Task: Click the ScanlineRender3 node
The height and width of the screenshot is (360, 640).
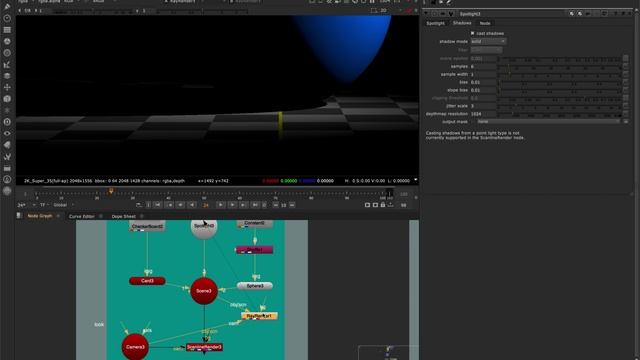Action: (204, 347)
